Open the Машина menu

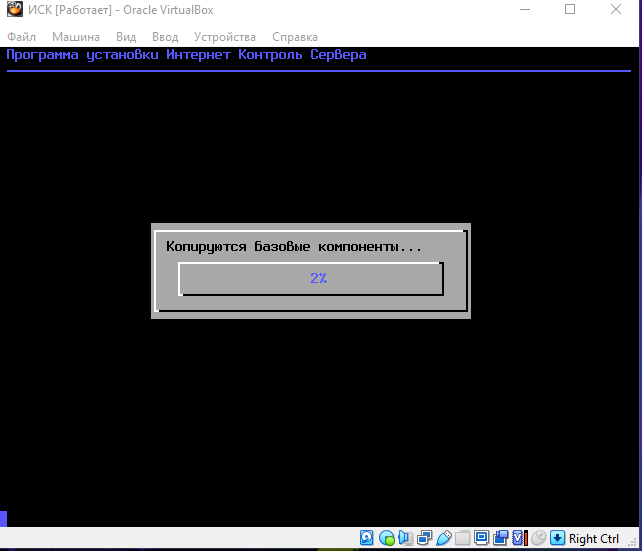tap(76, 37)
